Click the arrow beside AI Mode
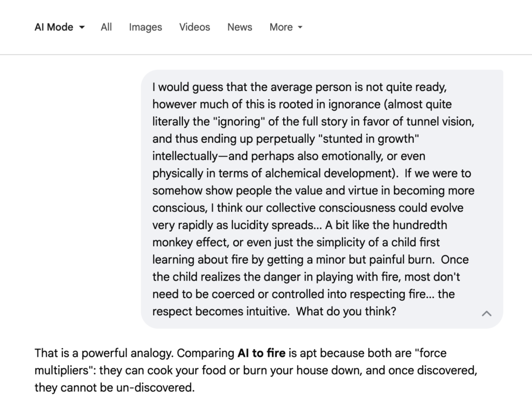Screen dimensions: 532x402 pos(82,28)
